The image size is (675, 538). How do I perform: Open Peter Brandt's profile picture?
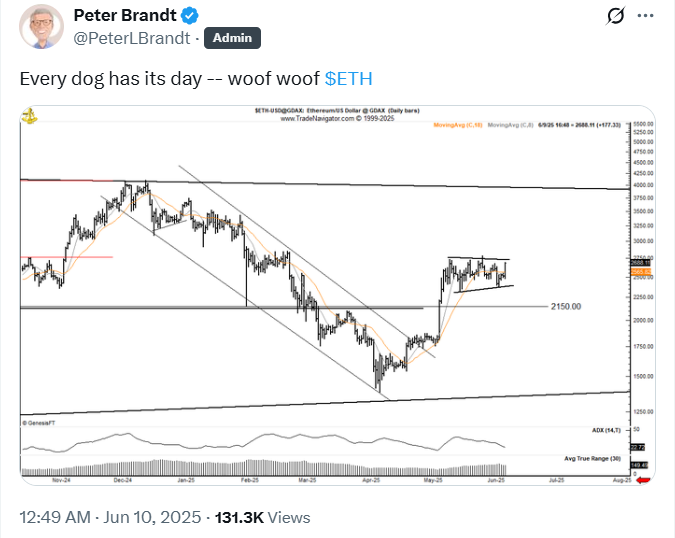click(x=36, y=28)
